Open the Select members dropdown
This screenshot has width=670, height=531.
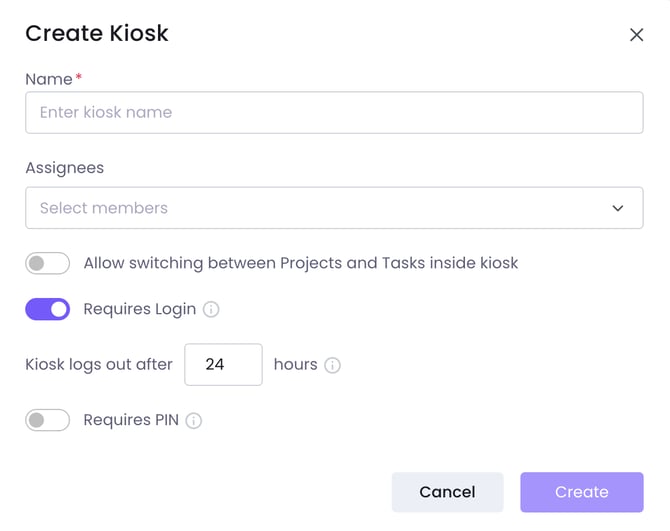(320, 208)
